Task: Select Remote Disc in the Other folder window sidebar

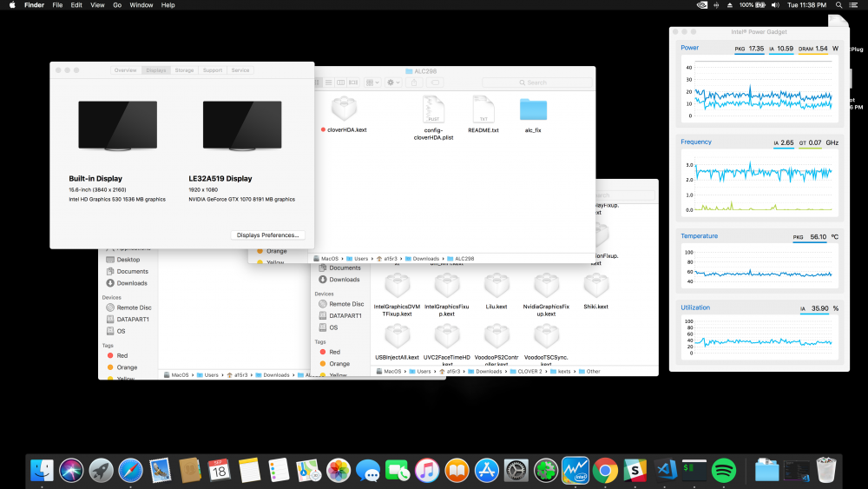Action: click(x=346, y=303)
